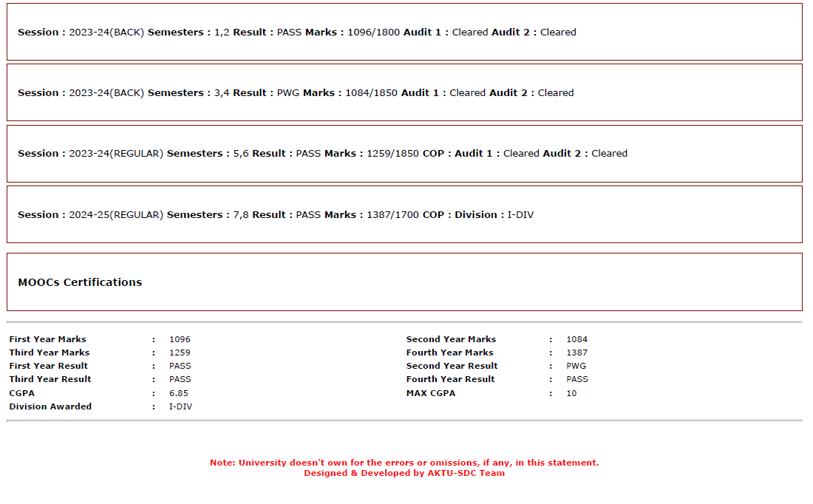Expand the 2023-24(BACK) Semesters 1,2 session row

coord(404,33)
